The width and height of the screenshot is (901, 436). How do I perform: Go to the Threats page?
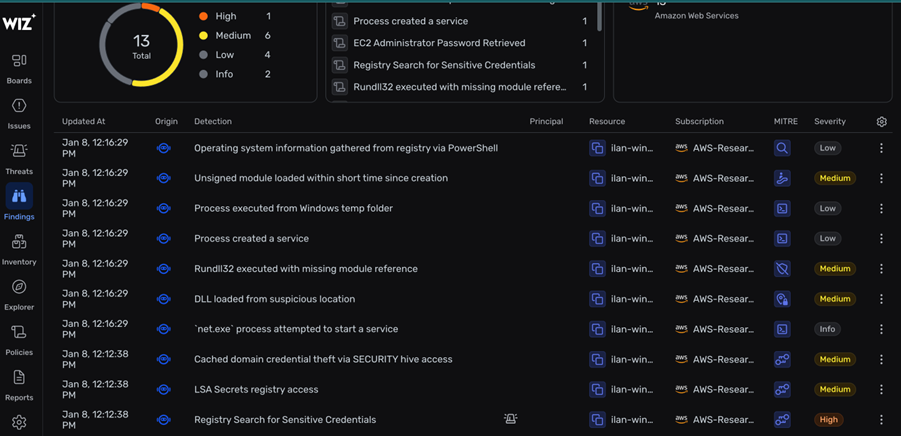[19, 158]
